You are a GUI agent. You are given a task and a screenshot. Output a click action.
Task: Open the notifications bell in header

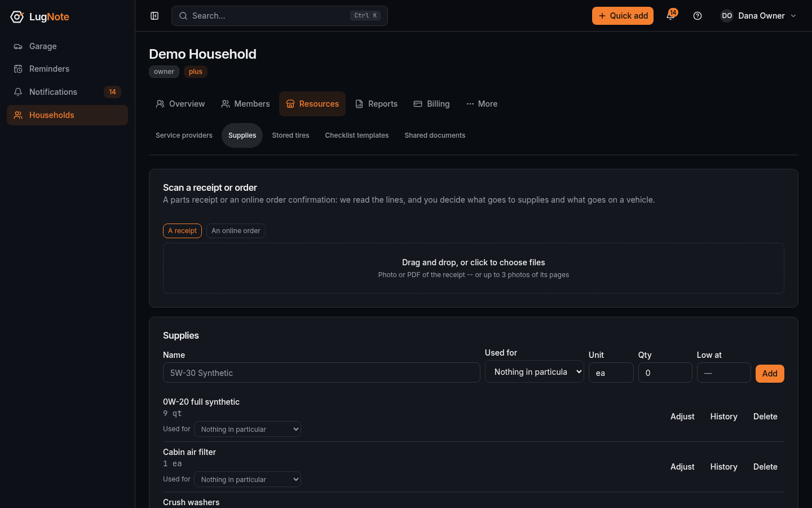tap(670, 16)
